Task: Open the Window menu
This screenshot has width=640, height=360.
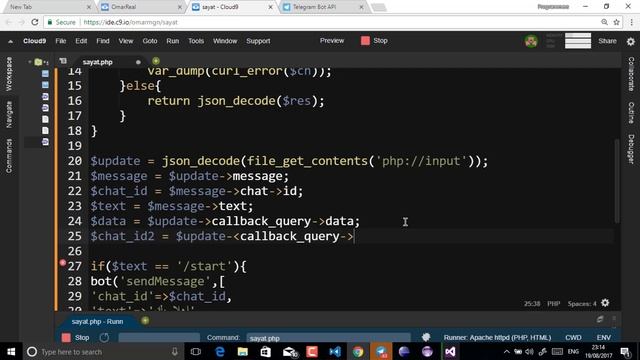Action: coord(225,41)
